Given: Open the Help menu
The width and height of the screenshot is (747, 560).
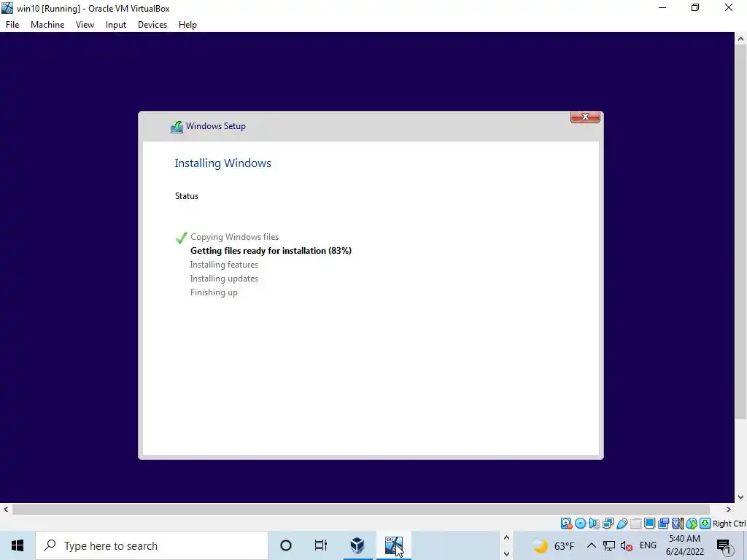Looking at the screenshot, I should coord(187,25).
